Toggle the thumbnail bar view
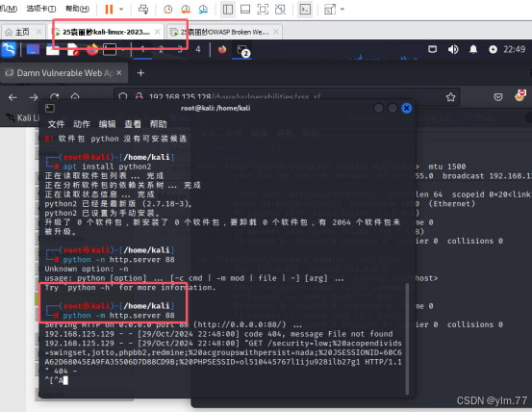Image resolution: width=532 pixels, height=412 pixels. (x=245, y=10)
